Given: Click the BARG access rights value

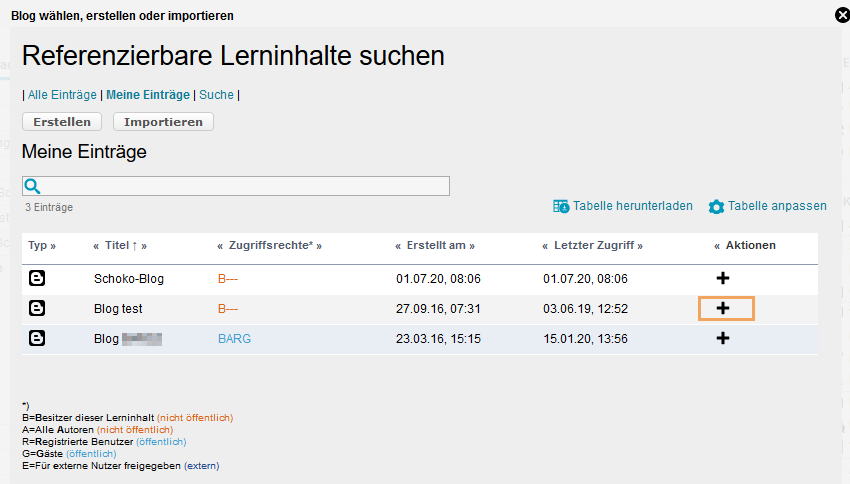Looking at the screenshot, I should (x=234, y=339).
